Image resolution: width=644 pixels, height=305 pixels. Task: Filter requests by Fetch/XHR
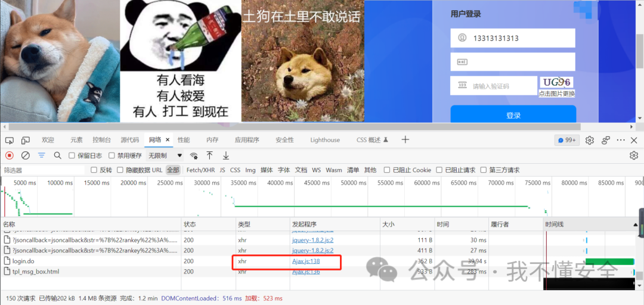tap(200, 170)
